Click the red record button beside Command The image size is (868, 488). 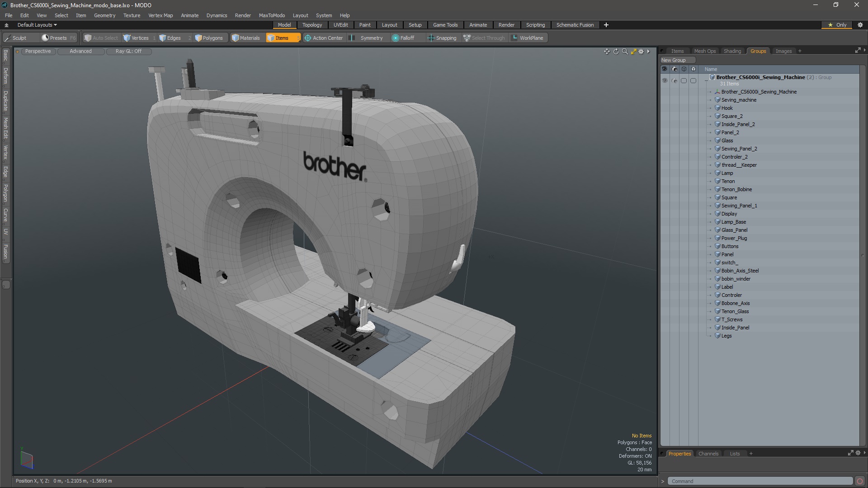coord(859,481)
